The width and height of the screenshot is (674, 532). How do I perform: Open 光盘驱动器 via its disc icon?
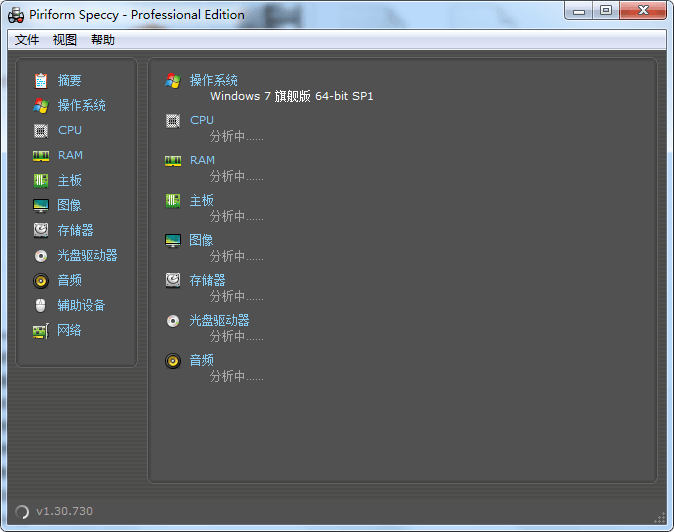coord(41,255)
